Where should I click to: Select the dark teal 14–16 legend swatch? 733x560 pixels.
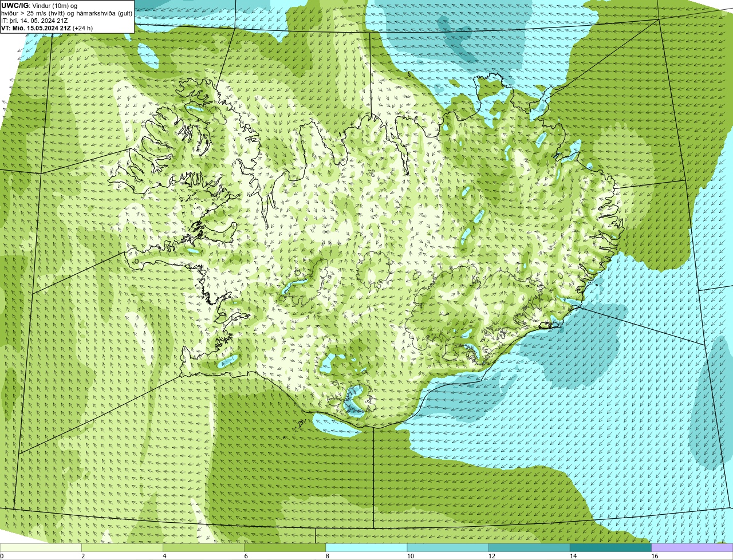pyautogui.click(x=610, y=548)
